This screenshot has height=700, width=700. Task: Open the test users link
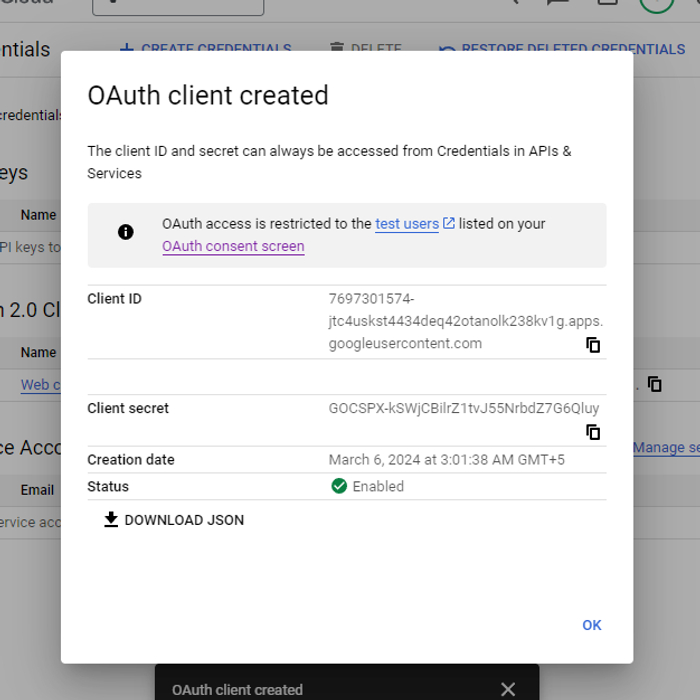[x=407, y=224]
